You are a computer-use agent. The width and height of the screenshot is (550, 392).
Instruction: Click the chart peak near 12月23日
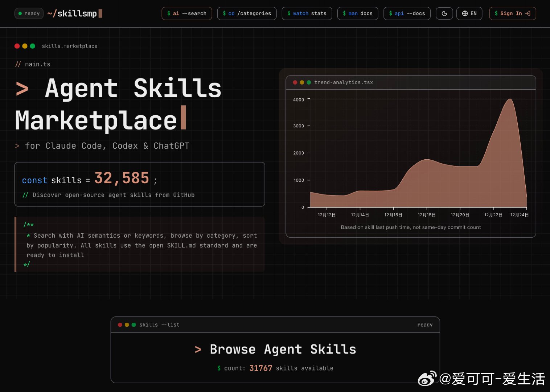[x=510, y=99]
